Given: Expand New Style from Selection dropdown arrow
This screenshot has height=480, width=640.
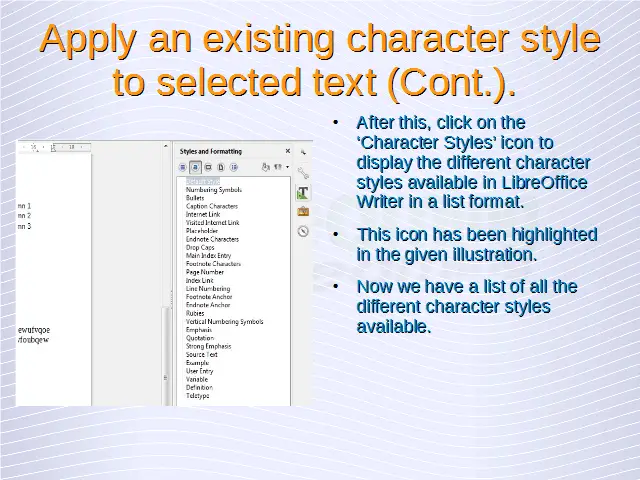Looking at the screenshot, I should point(288,167).
